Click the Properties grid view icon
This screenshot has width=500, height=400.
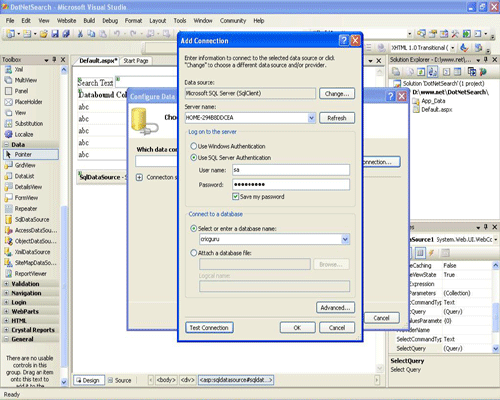coord(420,253)
